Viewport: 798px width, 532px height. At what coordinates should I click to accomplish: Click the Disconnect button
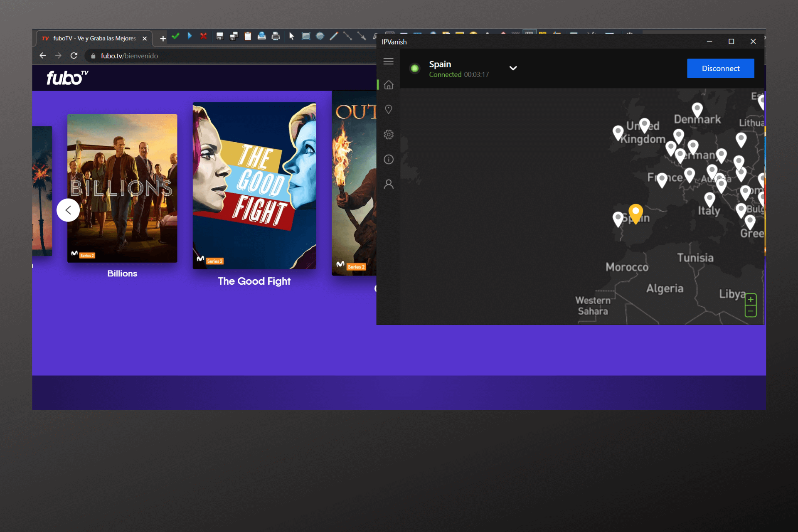pyautogui.click(x=721, y=68)
